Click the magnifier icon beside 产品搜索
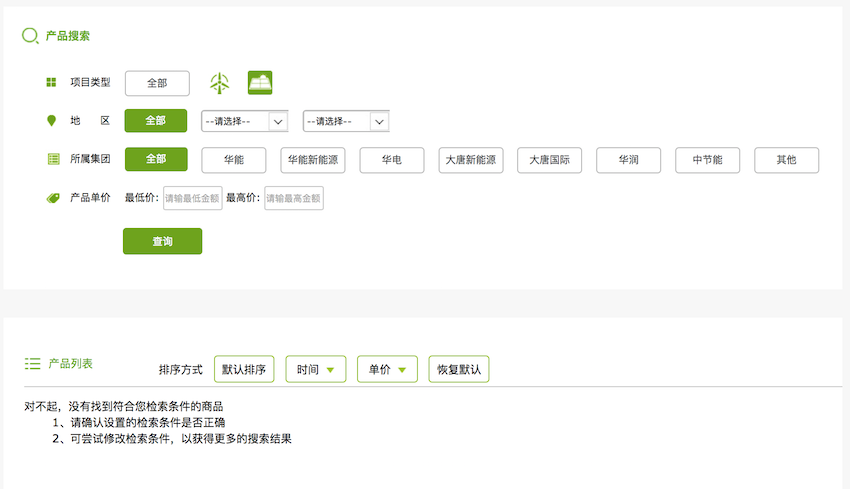850x489 pixels. click(x=30, y=36)
